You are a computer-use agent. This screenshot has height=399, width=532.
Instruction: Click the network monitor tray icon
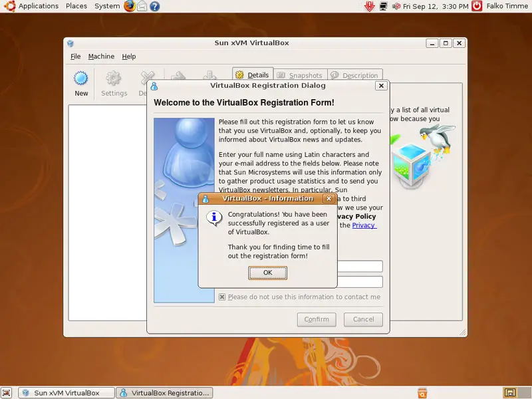[x=384, y=6]
